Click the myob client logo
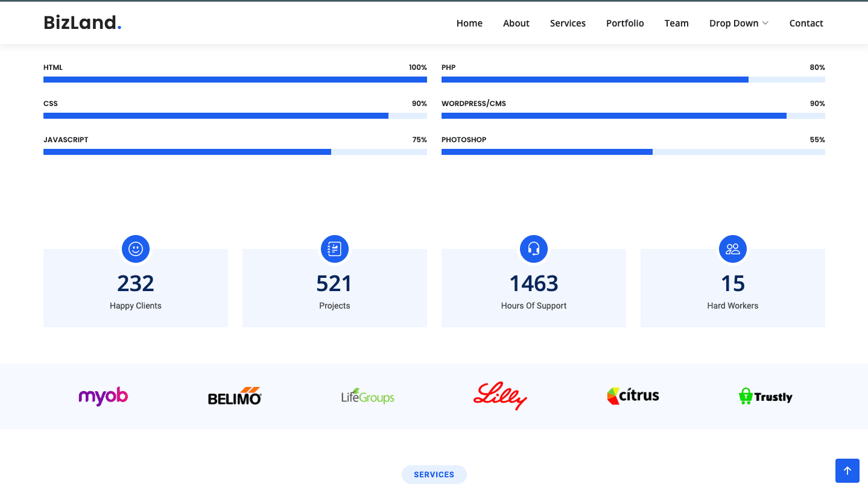868x490 pixels. (x=103, y=397)
